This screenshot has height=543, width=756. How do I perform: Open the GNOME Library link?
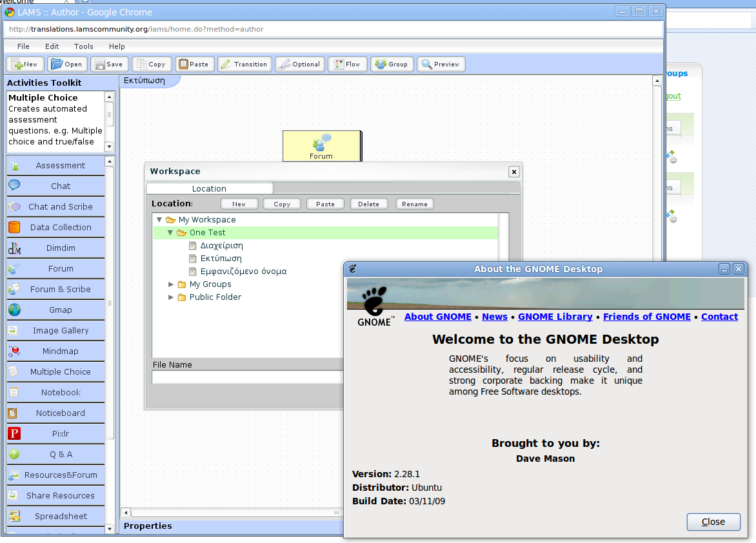(555, 317)
